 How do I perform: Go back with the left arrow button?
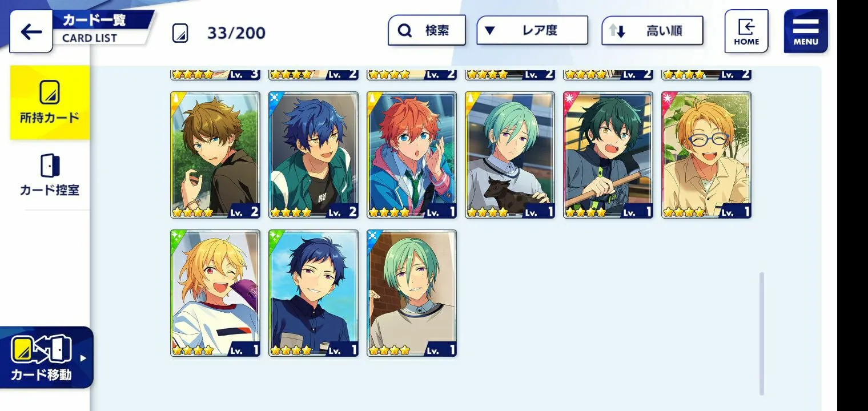click(31, 31)
